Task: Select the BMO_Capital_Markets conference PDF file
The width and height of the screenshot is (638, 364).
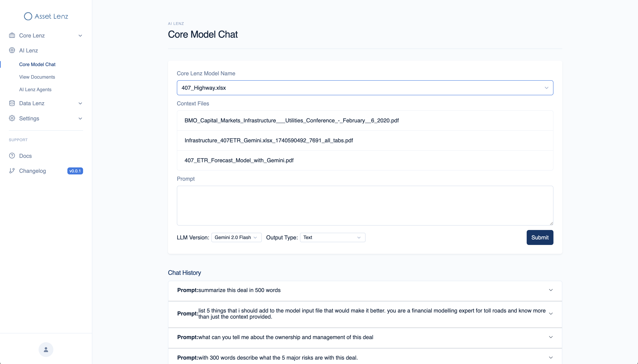Action: click(365, 121)
